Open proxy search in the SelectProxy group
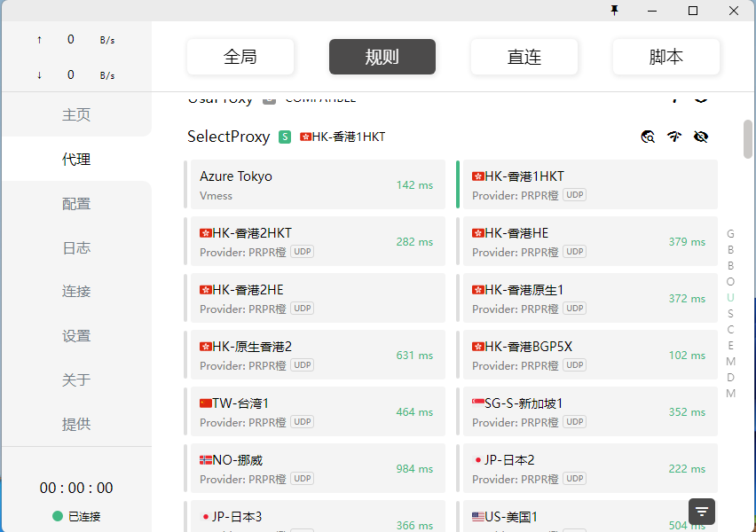The height and width of the screenshot is (532, 756). 648,137
